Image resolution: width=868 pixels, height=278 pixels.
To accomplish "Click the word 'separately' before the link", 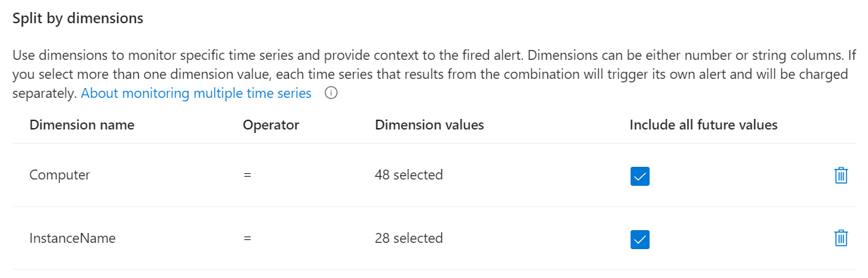I will coord(44,93).
